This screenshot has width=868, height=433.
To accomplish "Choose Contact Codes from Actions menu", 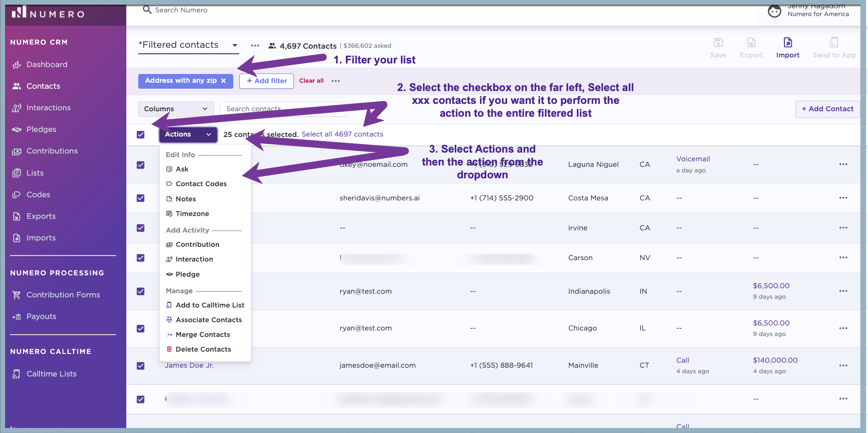I will pos(201,184).
